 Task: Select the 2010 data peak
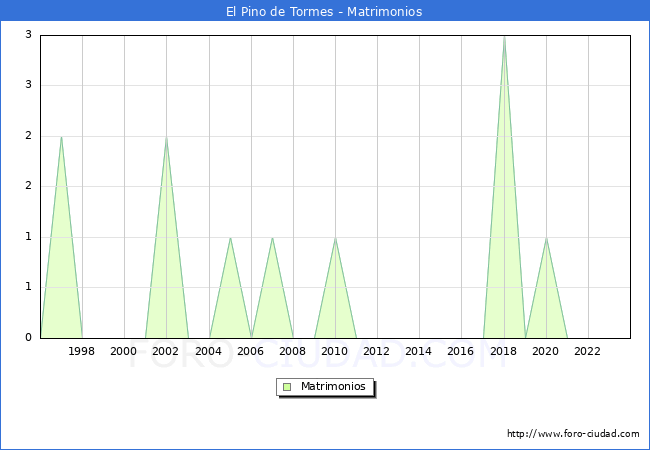coord(335,238)
